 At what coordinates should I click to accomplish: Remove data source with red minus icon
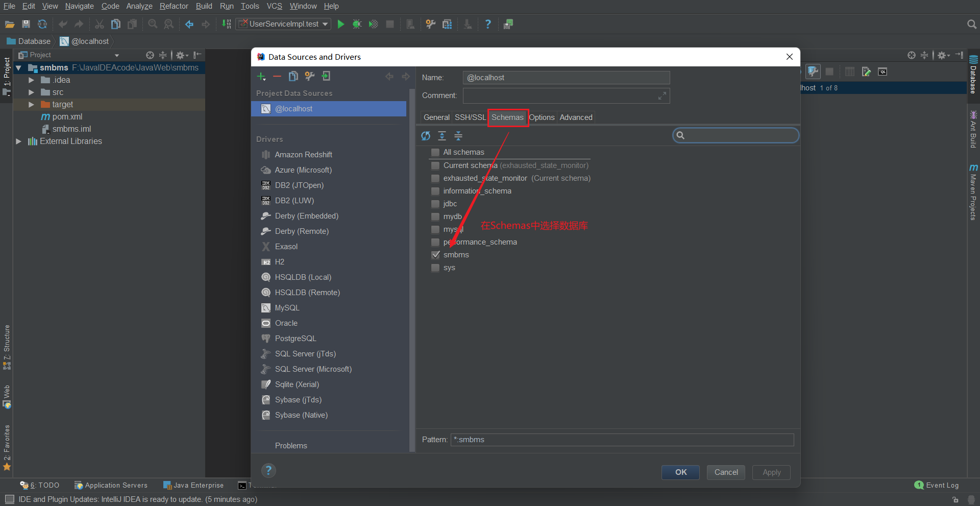277,77
